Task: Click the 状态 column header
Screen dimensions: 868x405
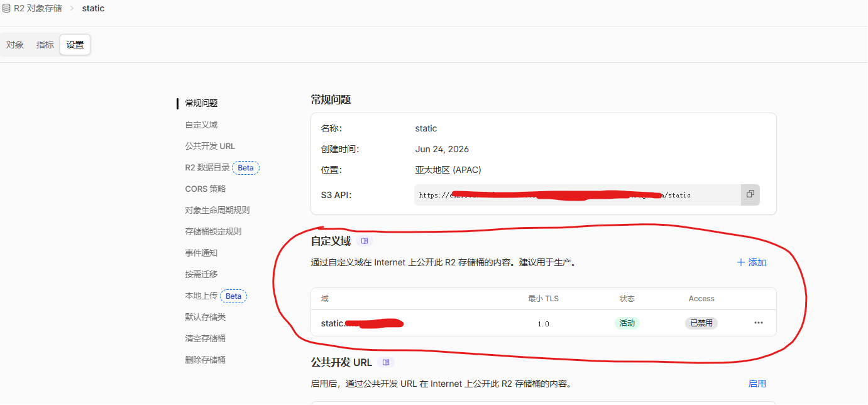Action: pyautogui.click(x=627, y=299)
